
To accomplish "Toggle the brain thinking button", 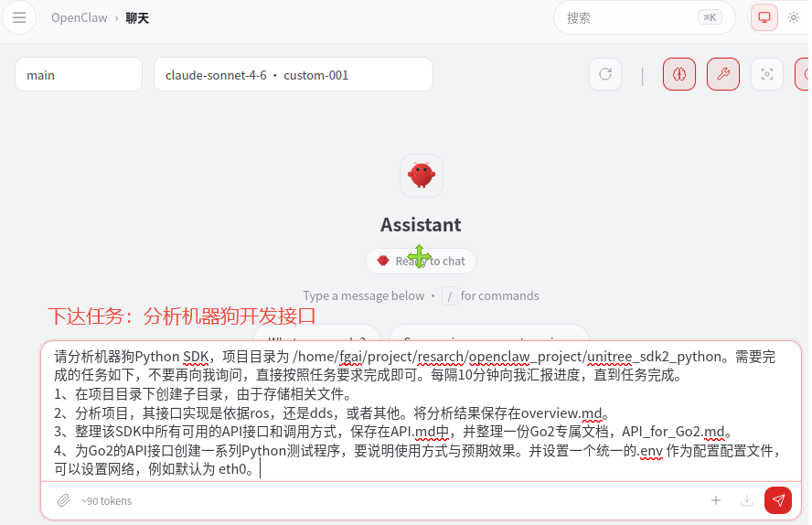I will (x=679, y=74).
